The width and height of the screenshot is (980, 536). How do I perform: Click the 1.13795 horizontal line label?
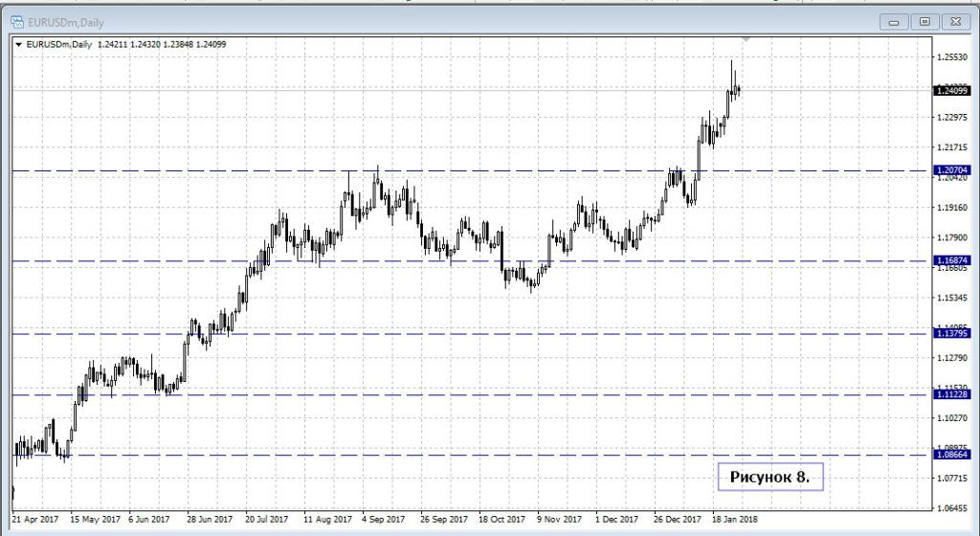951,334
